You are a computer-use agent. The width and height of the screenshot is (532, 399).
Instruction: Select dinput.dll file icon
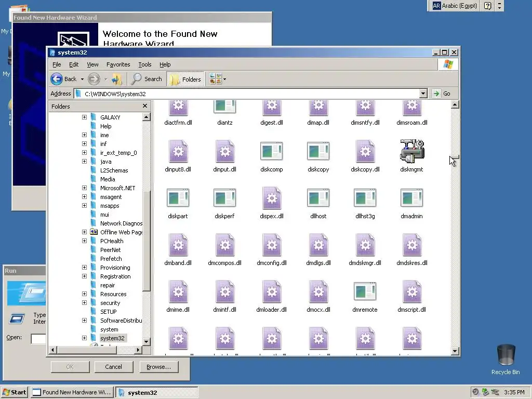pyautogui.click(x=224, y=151)
